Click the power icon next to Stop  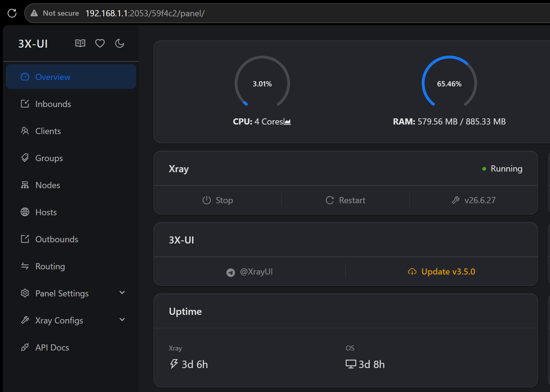pos(207,200)
